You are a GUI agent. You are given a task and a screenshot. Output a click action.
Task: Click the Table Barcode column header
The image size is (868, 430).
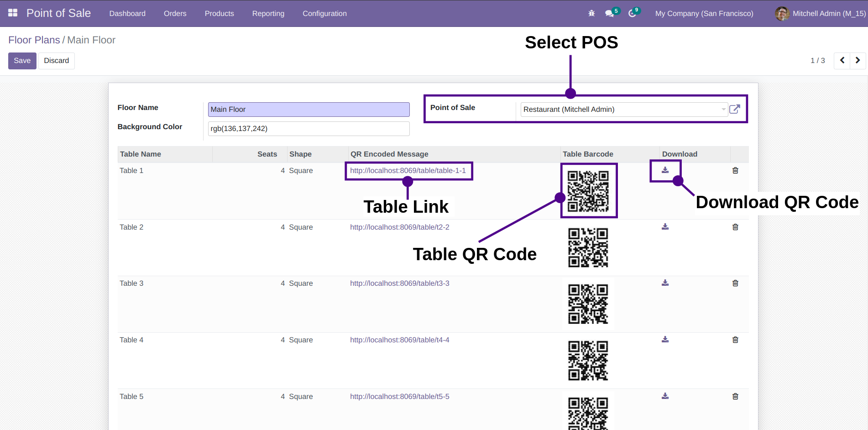610,154
